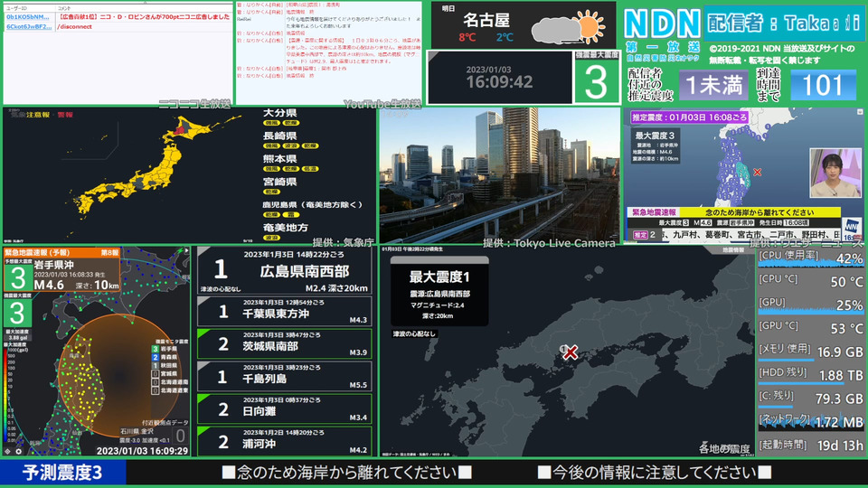868x488 pixels.
Task: Click the play arrow icon on EEW panel
Action: coord(186,250)
